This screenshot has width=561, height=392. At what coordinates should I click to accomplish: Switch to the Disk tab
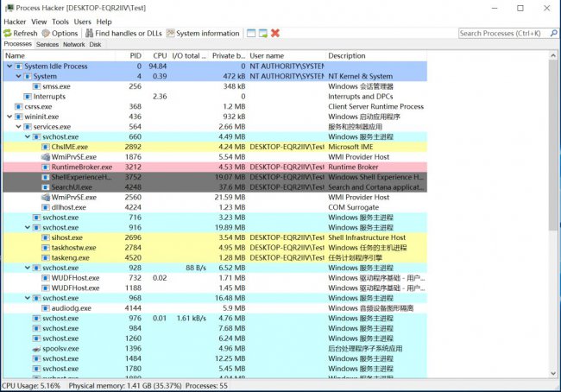[95, 44]
